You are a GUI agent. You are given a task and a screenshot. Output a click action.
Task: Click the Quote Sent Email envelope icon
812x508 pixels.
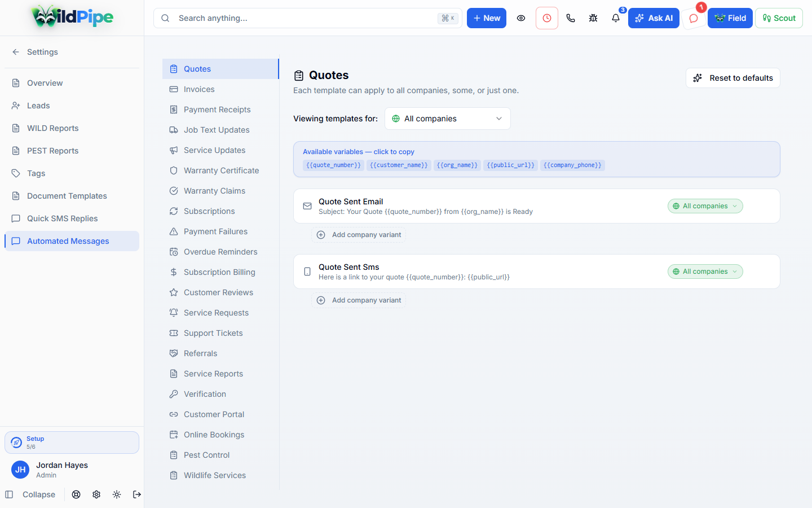pos(307,206)
